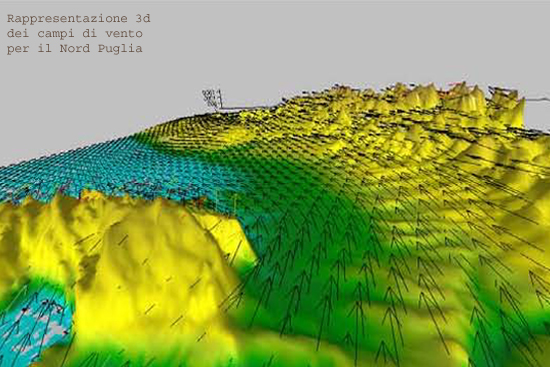Select the word "Puglia" in the caption

(120, 49)
